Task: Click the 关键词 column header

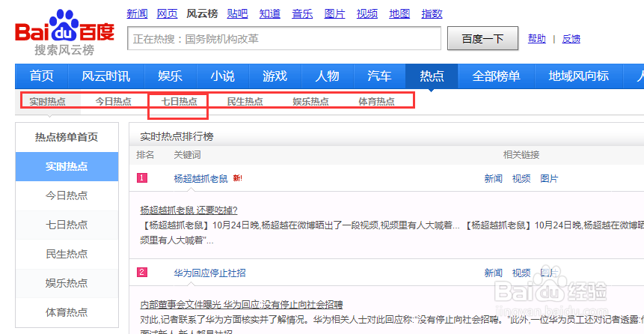Action: point(187,155)
